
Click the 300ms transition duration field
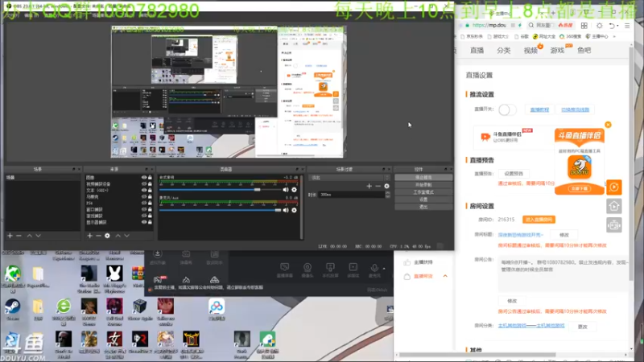(x=352, y=195)
